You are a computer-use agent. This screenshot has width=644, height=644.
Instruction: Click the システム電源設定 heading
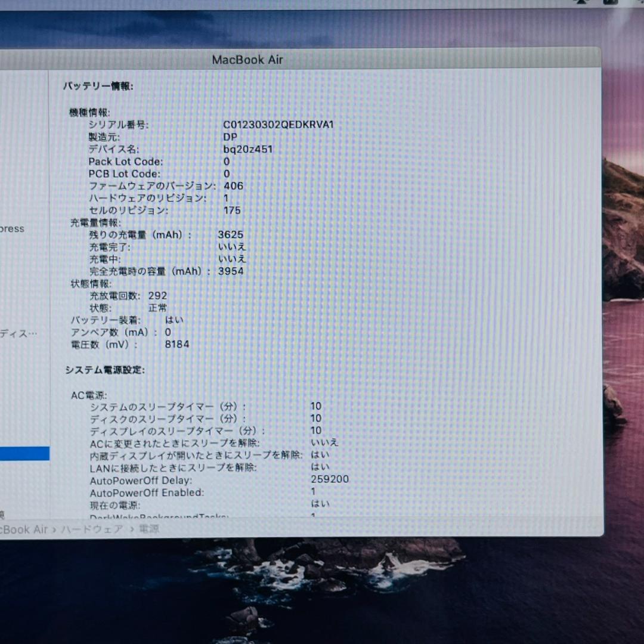[x=105, y=370]
